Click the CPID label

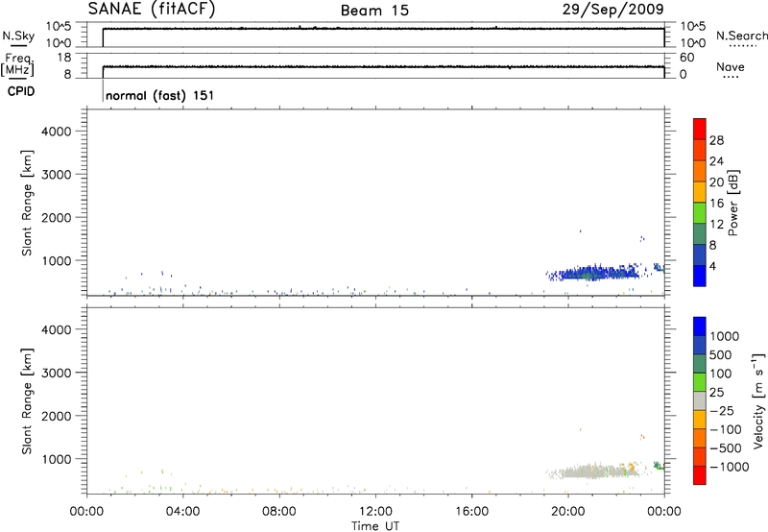[21, 91]
